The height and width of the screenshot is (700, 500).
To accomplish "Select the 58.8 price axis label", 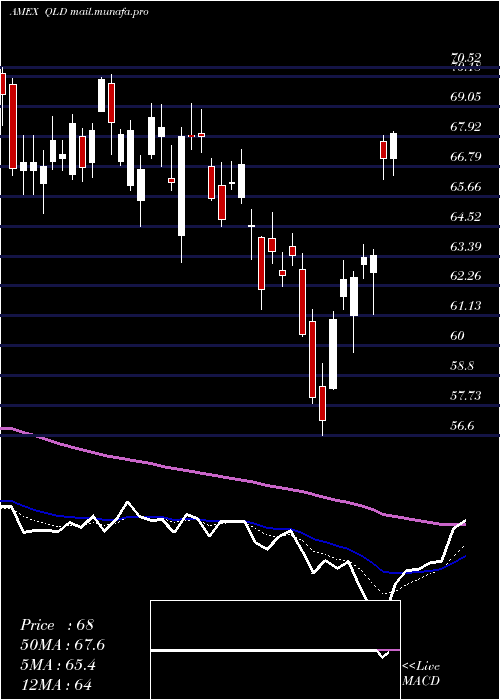I will [463, 366].
